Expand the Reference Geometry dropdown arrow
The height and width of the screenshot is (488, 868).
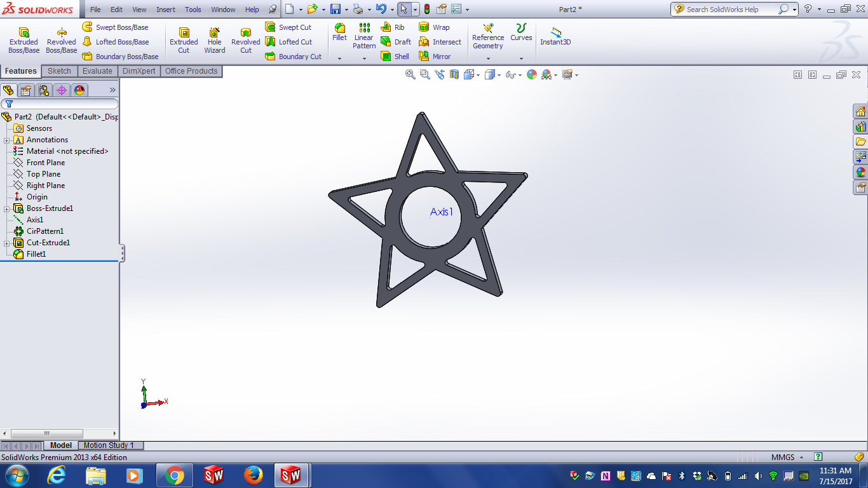click(x=488, y=58)
